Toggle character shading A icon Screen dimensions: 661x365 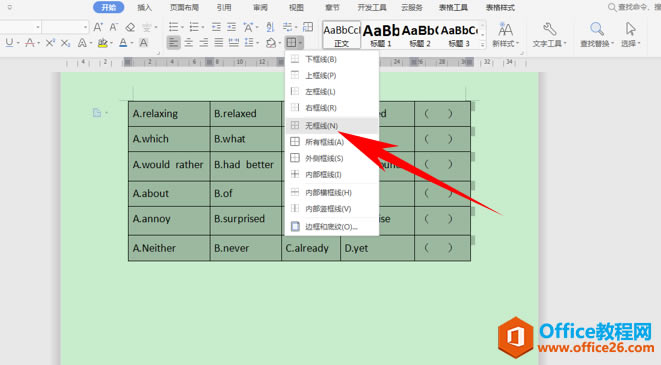[143, 43]
